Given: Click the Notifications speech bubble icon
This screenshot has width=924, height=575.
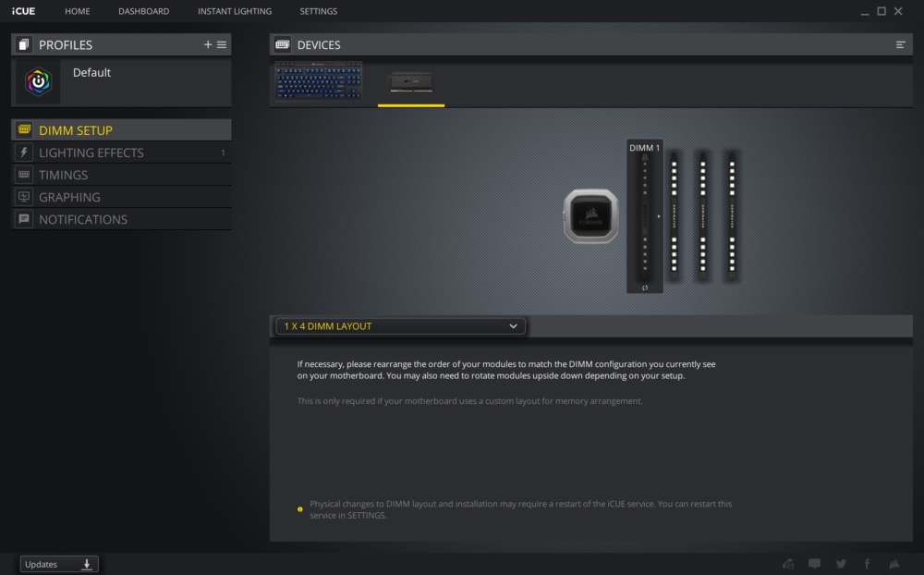Looking at the screenshot, I should 24,219.
